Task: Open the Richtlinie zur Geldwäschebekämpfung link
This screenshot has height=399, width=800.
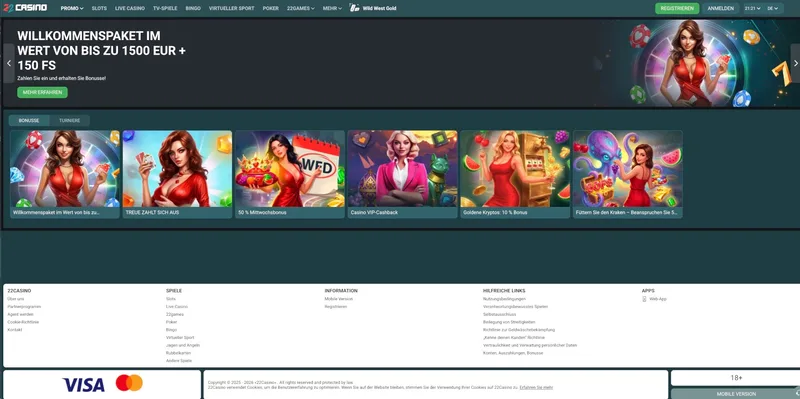Action: [519, 330]
